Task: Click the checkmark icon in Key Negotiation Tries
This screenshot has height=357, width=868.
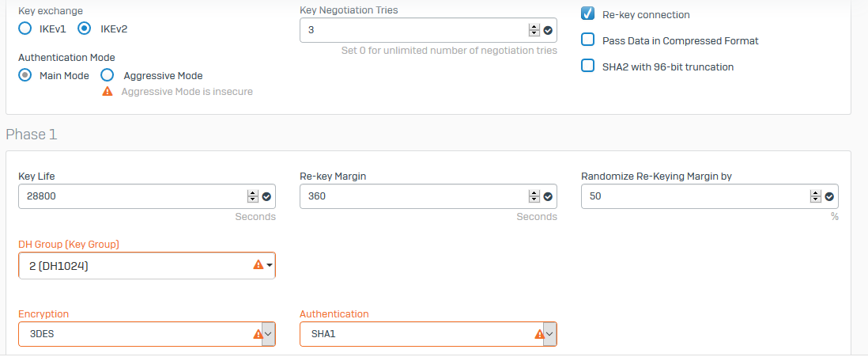Action: click(x=548, y=31)
